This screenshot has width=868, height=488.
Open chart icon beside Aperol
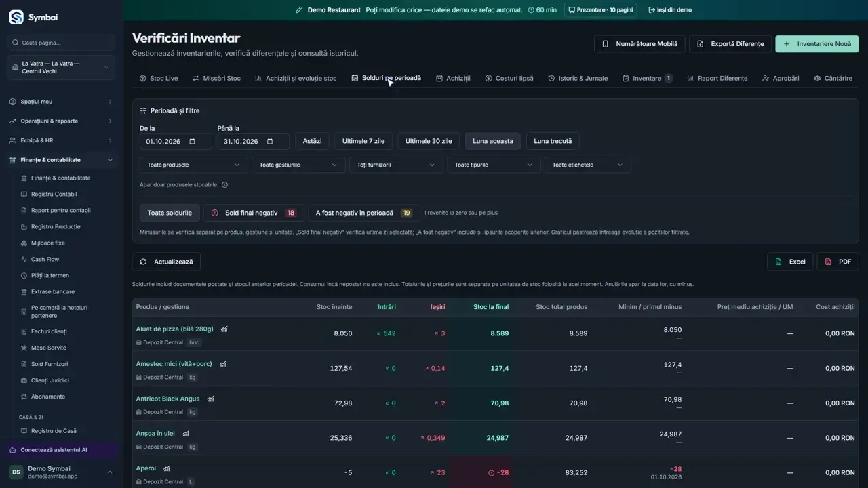click(166, 468)
